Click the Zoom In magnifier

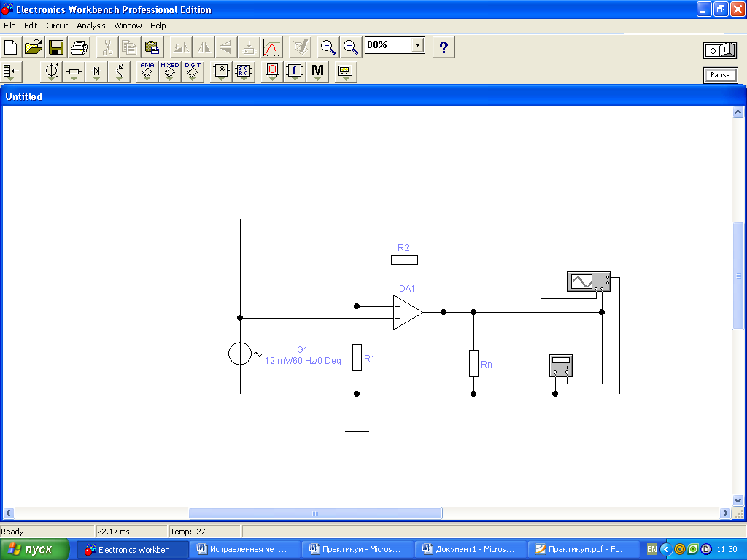tap(351, 47)
